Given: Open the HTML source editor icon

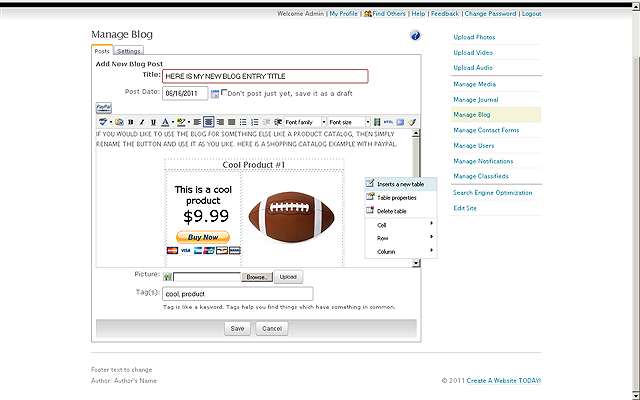Looking at the screenshot, I should (x=389, y=122).
